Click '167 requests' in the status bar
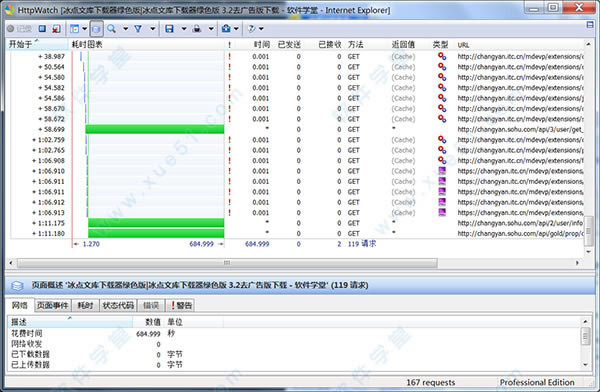 [x=430, y=382]
